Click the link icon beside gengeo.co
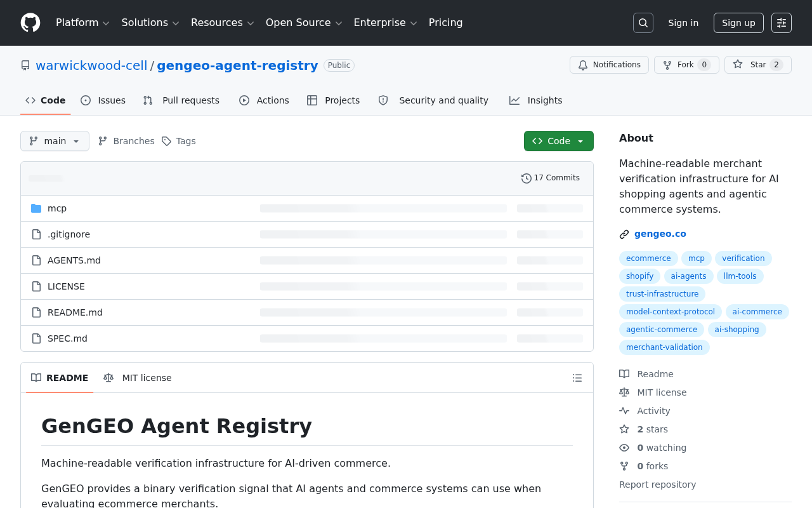The width and height of the screenshot is (812, 508). click(x=624, y=234)
